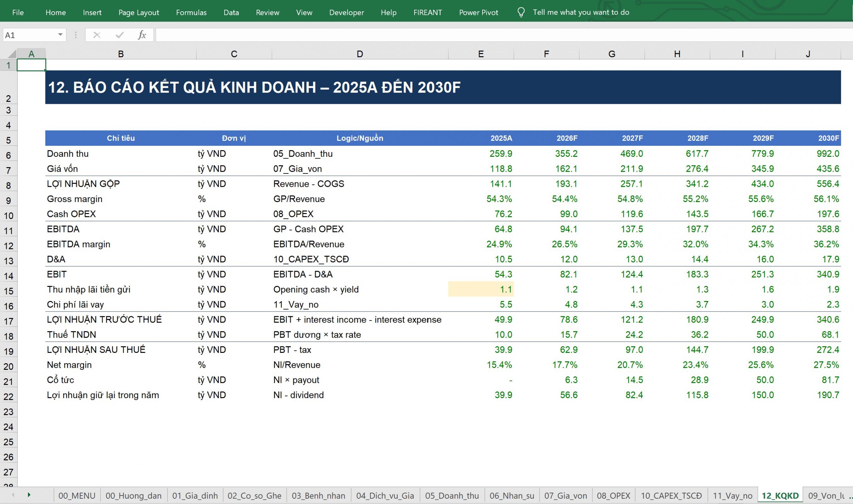The image size is (853, 504).
Task: Click the highlighted 2025A interest income cell
Action: click(481, 289)
